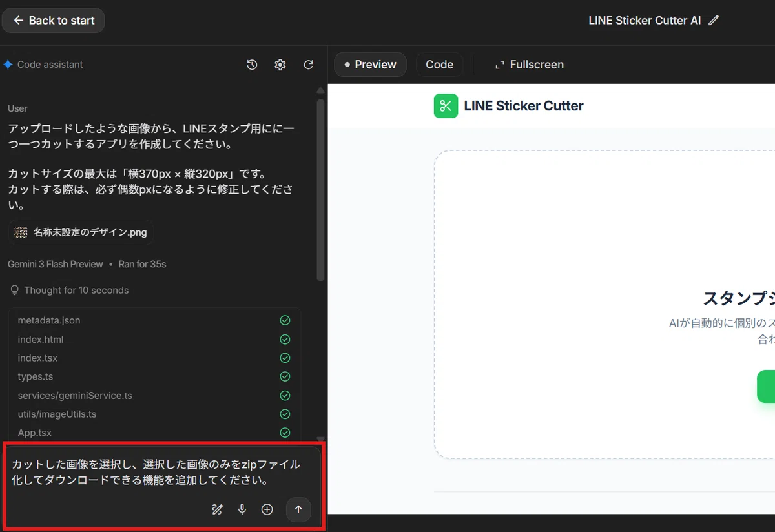Open Code assistant settings gear

click(x=280, y=65)
